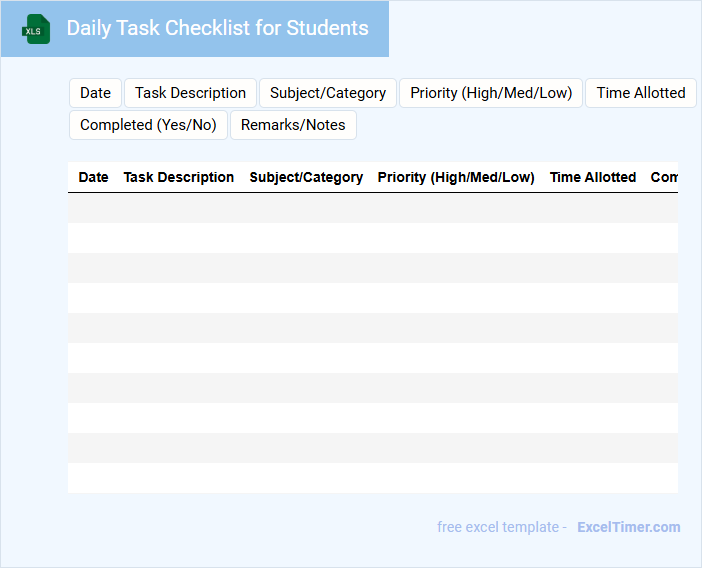Image resolution: width=702 pixels, height=568 pixels.
Task: Click the Priority (High/Med/Low) column header
Action: click(456, 177)
